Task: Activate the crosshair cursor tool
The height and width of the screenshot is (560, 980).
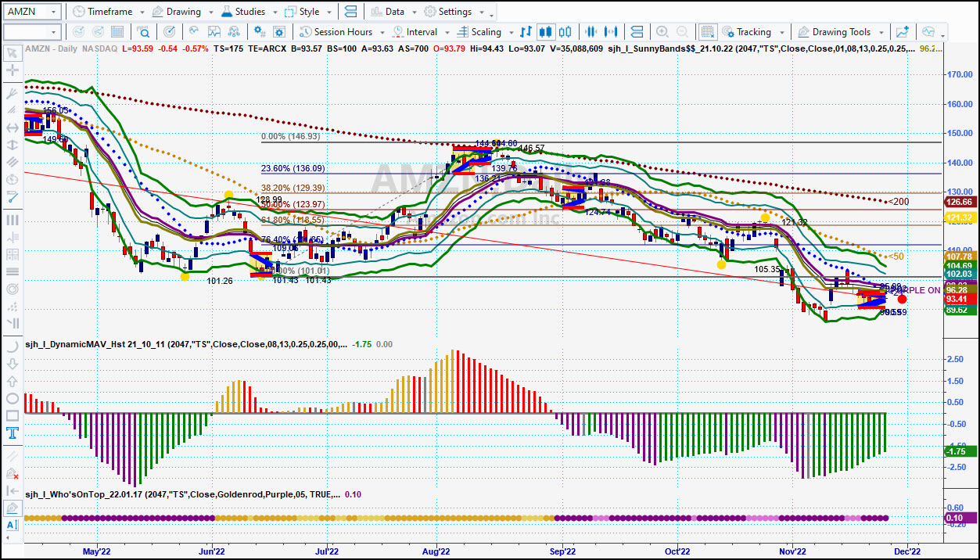Action: (13, 70)
